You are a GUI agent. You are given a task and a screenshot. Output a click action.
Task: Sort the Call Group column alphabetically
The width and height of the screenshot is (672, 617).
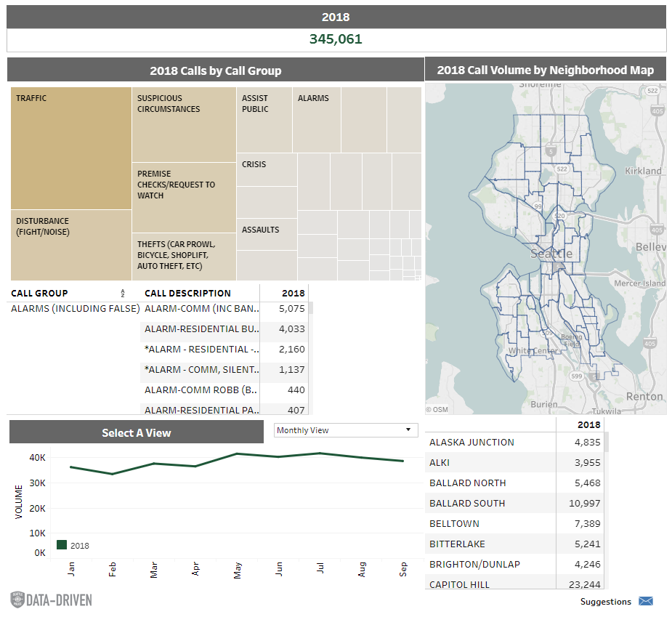click(123, 294)
